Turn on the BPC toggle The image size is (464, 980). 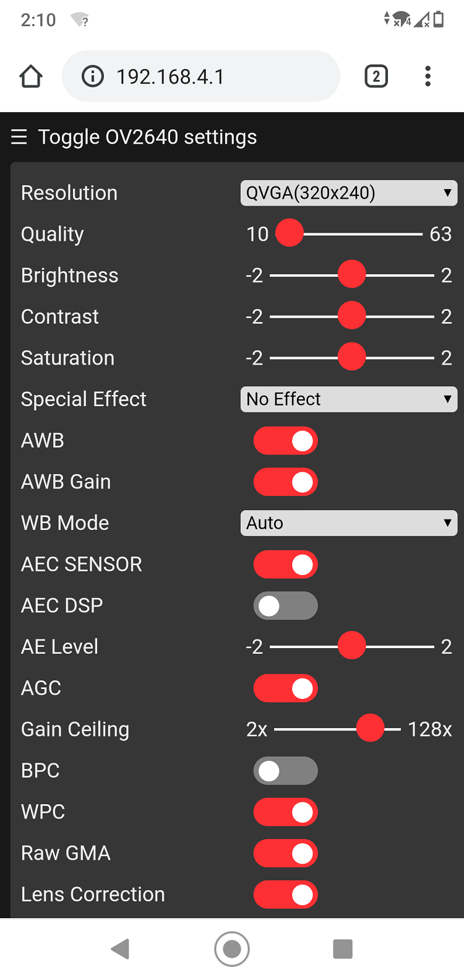click(x=286, y=771)
